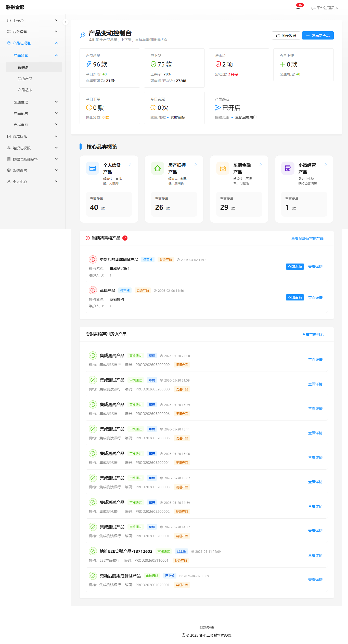The width and height of the screenshot is (348, 644).
Task: Click the 车辆金融产品 car icon
Action: point(223,168)
